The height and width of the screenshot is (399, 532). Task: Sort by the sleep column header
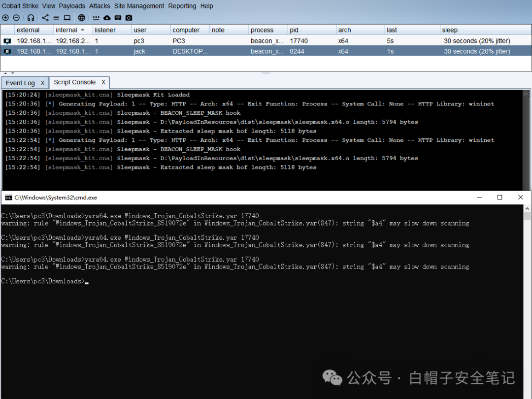[486, 30]
